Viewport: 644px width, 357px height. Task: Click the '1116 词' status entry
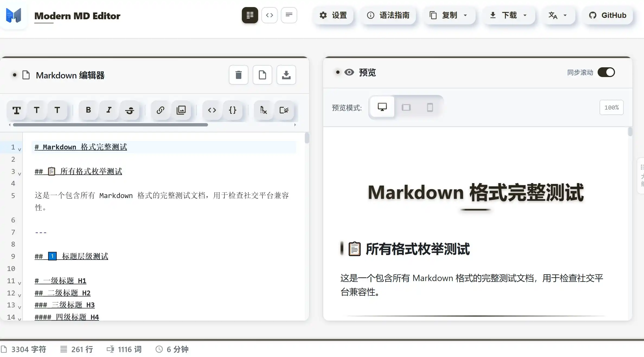tap(124, 349)
